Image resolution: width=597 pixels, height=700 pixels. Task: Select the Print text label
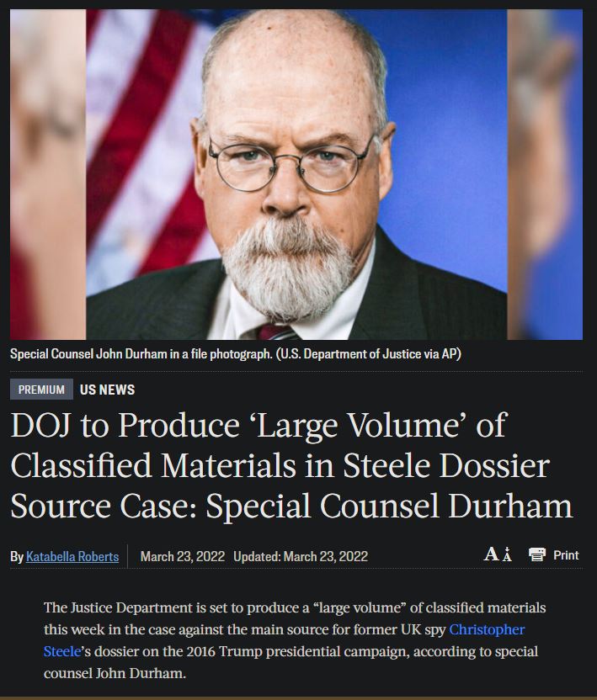566,555
